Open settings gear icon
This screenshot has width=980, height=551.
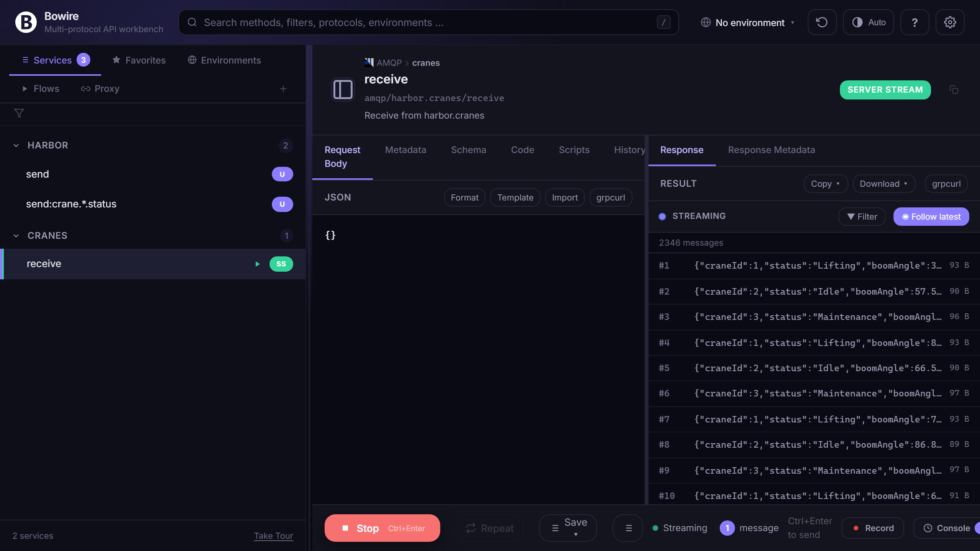tap(950, 23)
